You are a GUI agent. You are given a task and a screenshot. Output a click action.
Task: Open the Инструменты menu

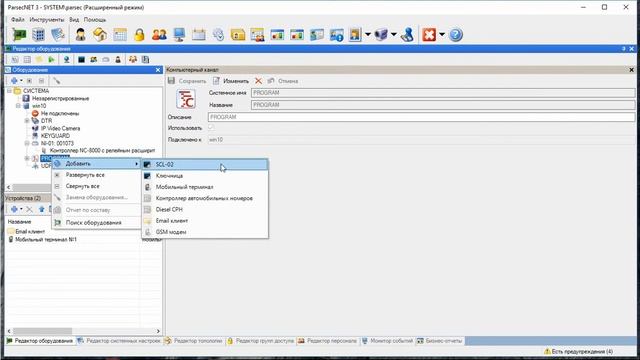[x=47, y=20]
